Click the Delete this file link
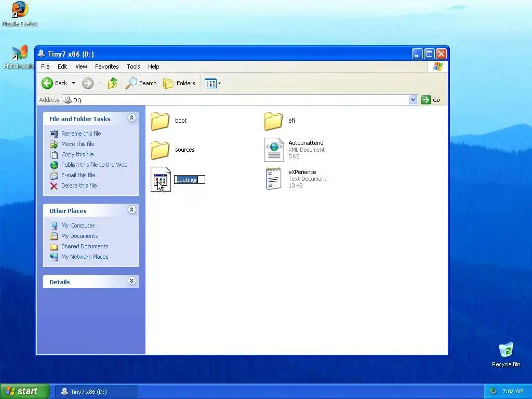 click(79, 185)
